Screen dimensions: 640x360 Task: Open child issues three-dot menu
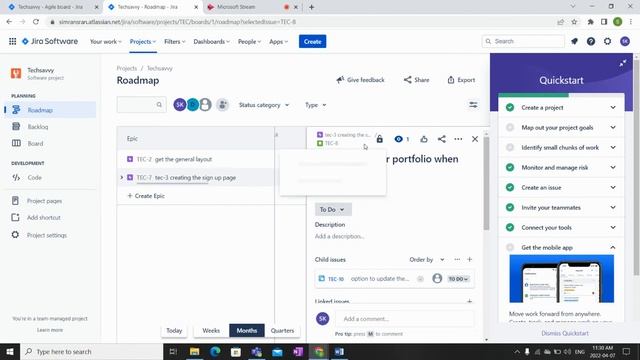pos(457,260)
